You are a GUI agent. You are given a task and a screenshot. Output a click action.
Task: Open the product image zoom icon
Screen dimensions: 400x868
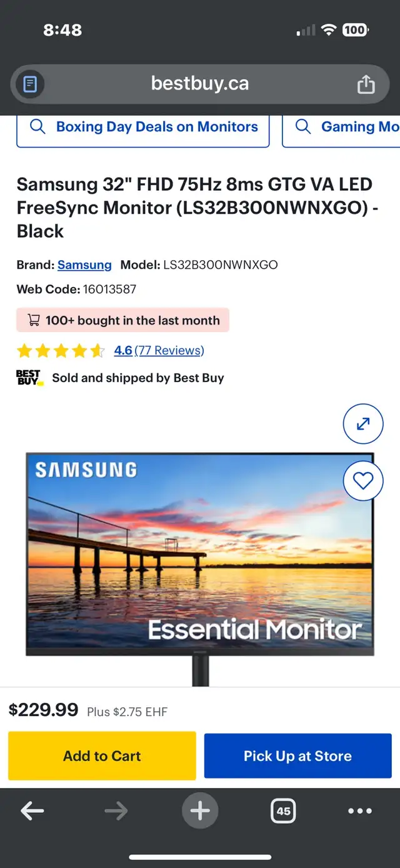point(363,423)
